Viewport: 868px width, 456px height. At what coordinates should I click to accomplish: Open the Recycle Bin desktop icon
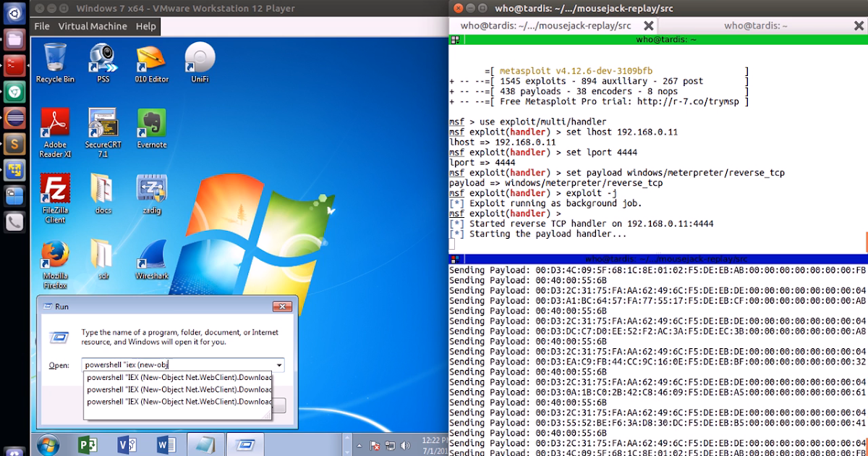click(55, 62)
